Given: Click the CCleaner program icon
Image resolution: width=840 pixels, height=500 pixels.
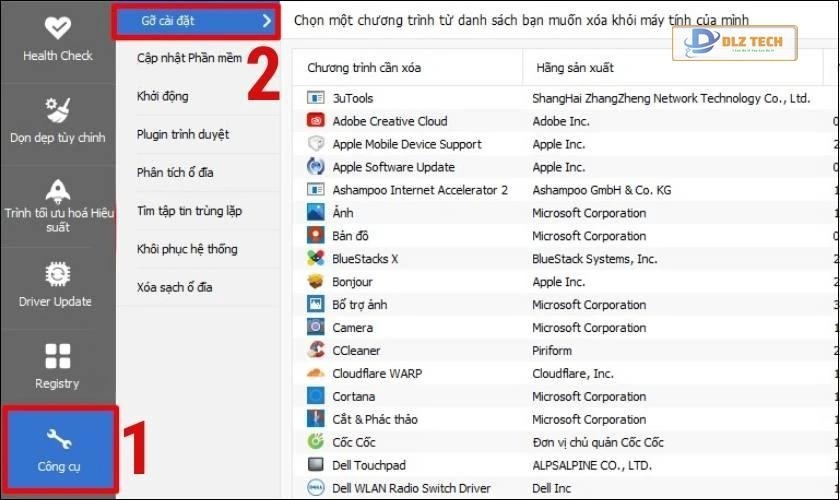Looking at the screenshot, I should pyautogui.click(x=315, y=351).
